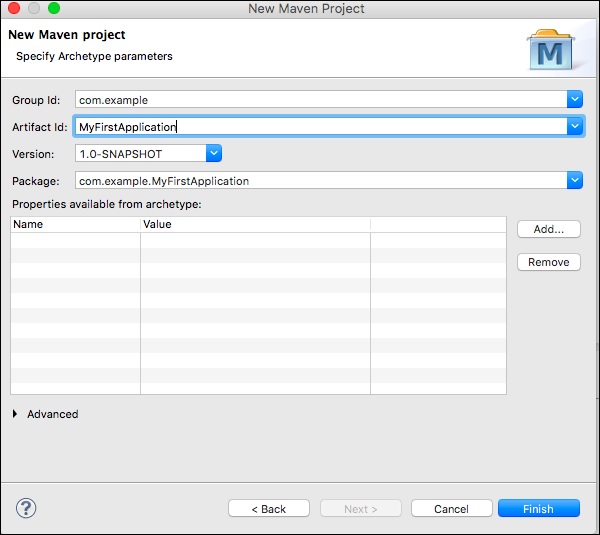Close the New Maven Project window
Image resolution: width=600 pixels, height=535 pixels.
[x=14, y=9]
